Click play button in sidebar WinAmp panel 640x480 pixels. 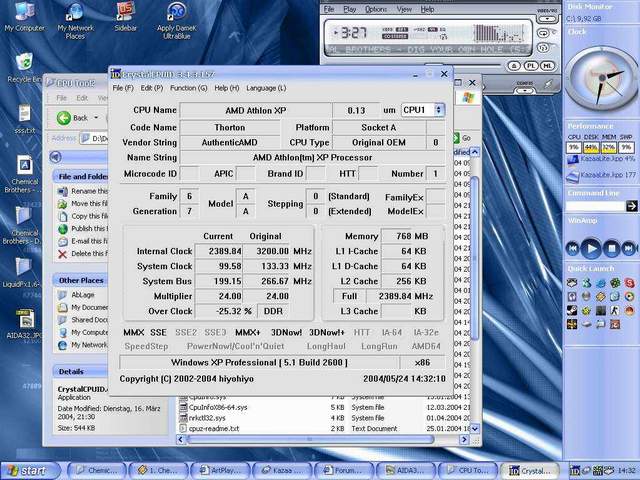[x=591, y=248]
